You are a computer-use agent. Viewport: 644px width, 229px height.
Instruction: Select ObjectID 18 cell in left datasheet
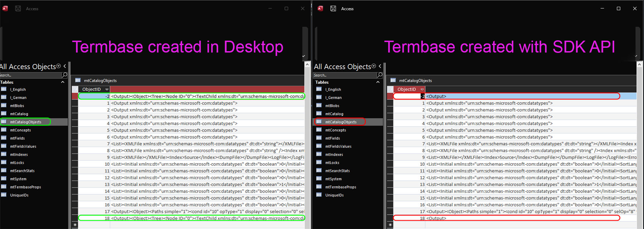(94, 218)
